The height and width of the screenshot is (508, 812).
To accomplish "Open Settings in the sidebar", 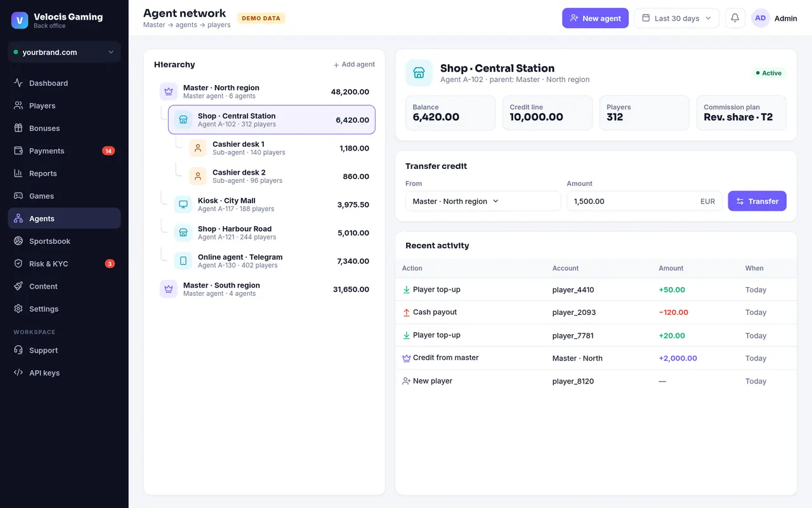I will pyautogui.click(x=64, y=309).
